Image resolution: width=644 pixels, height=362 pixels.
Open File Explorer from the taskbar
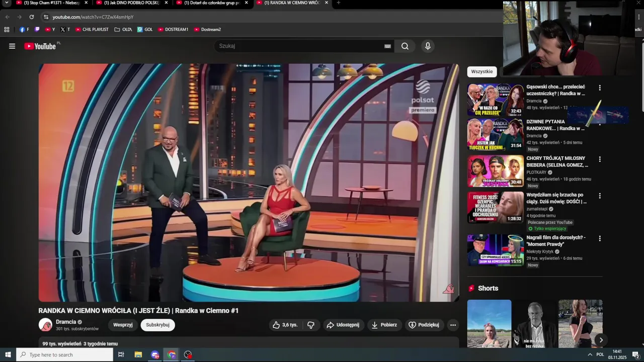[138, 355]
